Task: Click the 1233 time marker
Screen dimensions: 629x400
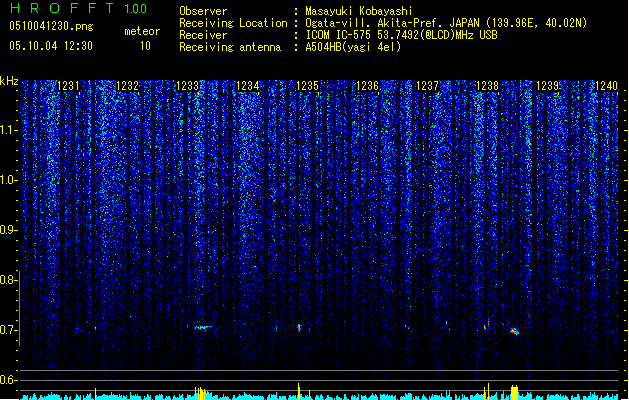Action: [x=188, y=86]
